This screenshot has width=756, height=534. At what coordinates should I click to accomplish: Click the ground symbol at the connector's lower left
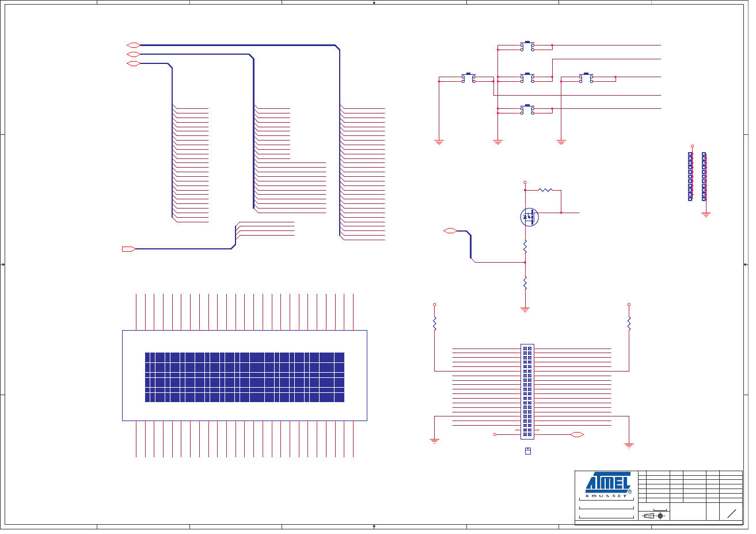pyautogui.click(x=435, y=441)
